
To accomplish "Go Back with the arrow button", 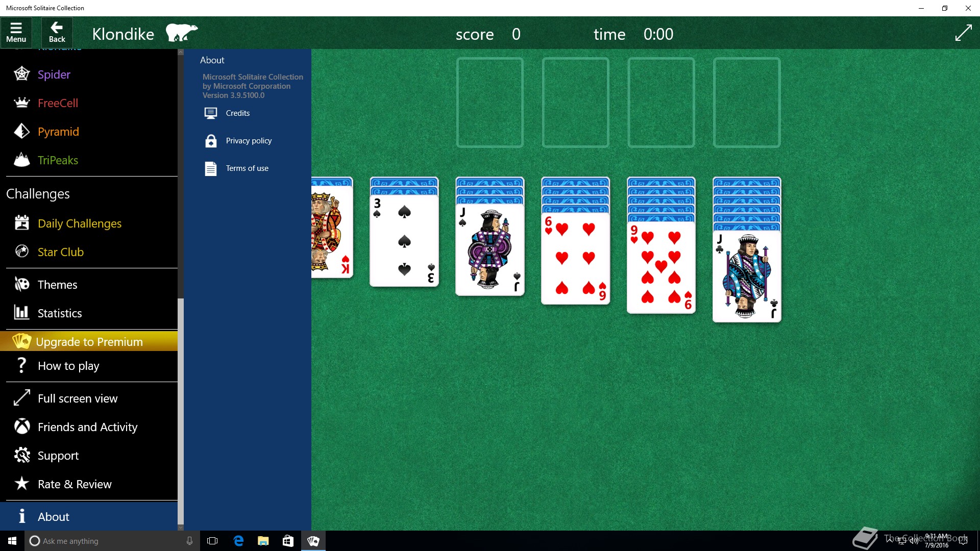I will coord(57,33).
